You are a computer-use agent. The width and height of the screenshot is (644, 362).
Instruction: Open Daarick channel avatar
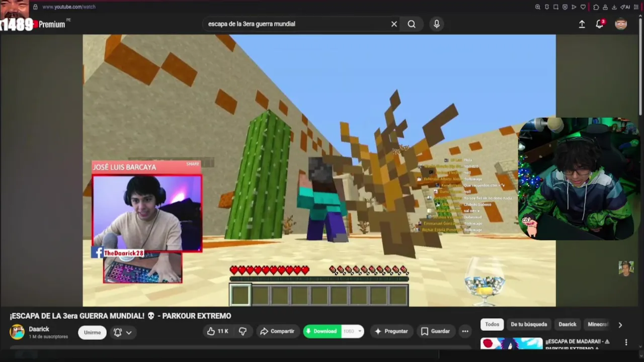17,332
